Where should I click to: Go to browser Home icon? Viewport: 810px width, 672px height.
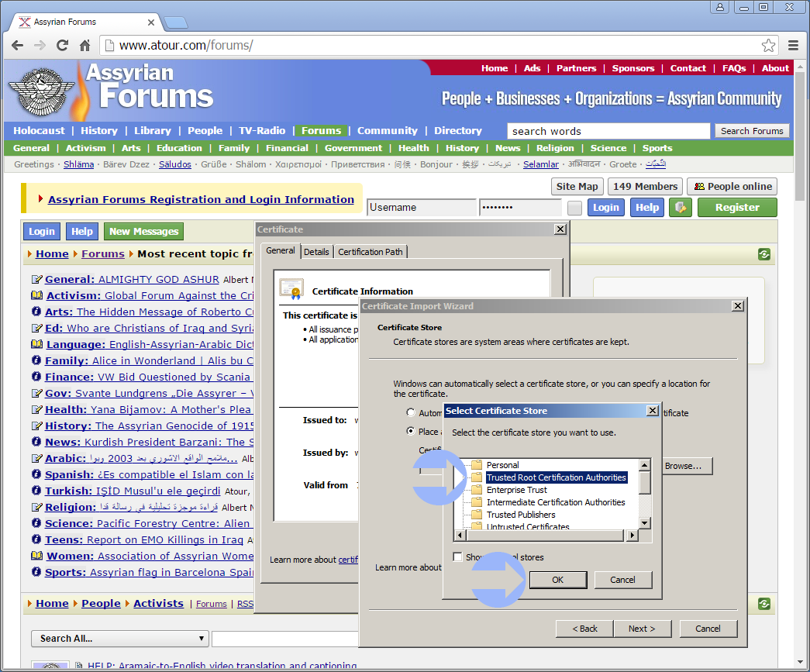(x=85, y=46)
